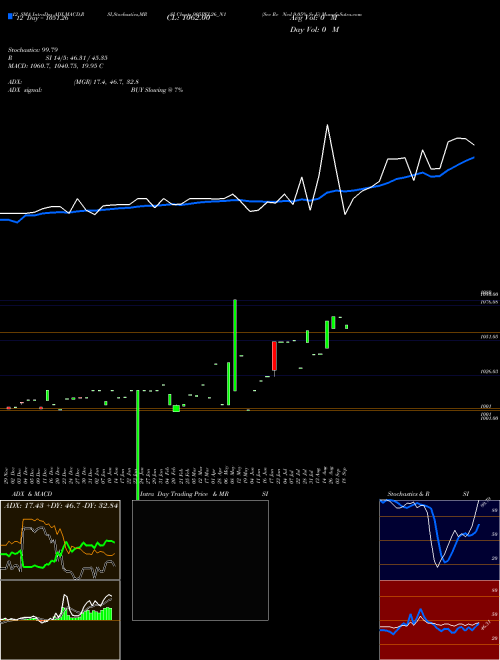Click the red candlestick in the price chart
The width and height of the screenshot is (500, 660).
pos(274,356)
